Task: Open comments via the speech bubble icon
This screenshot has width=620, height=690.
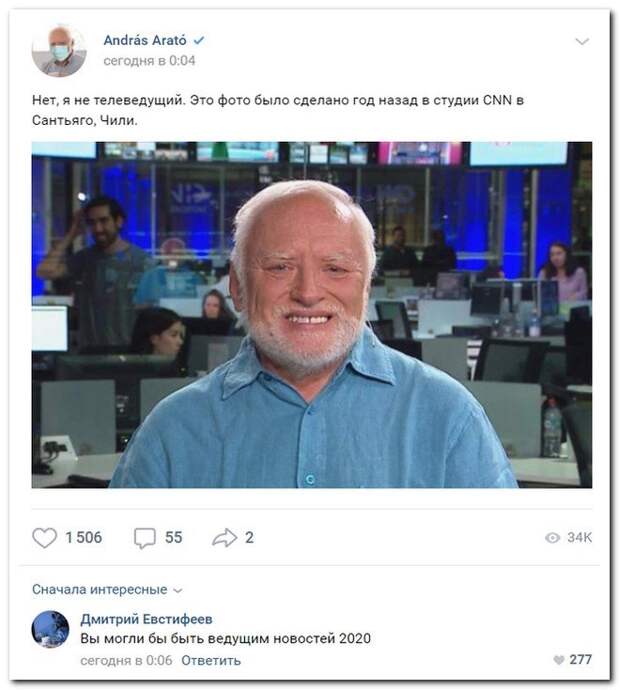Action: 145,538
